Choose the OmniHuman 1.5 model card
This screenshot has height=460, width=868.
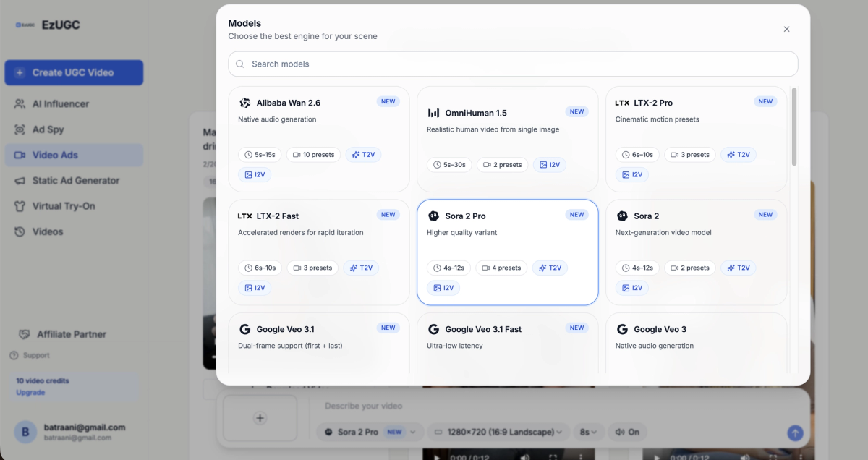(x=507, y=139)
